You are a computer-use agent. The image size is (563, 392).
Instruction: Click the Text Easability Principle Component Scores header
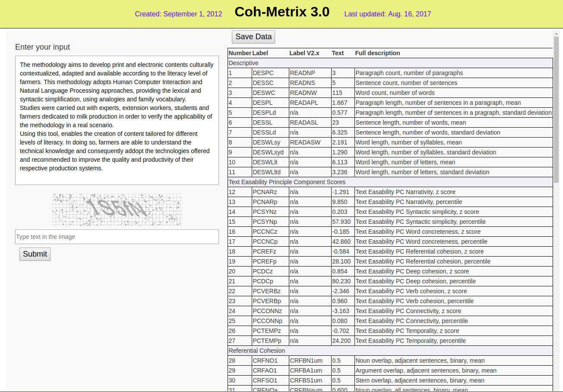[x=390, y=182]
